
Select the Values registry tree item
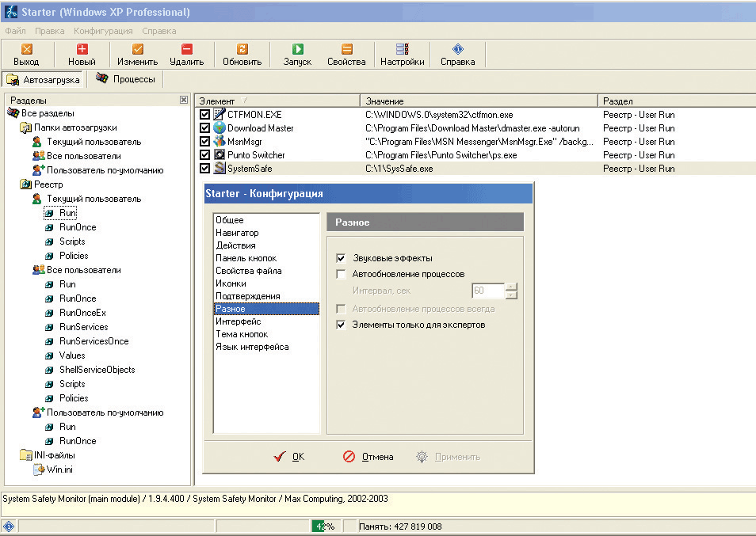point(72,355)
